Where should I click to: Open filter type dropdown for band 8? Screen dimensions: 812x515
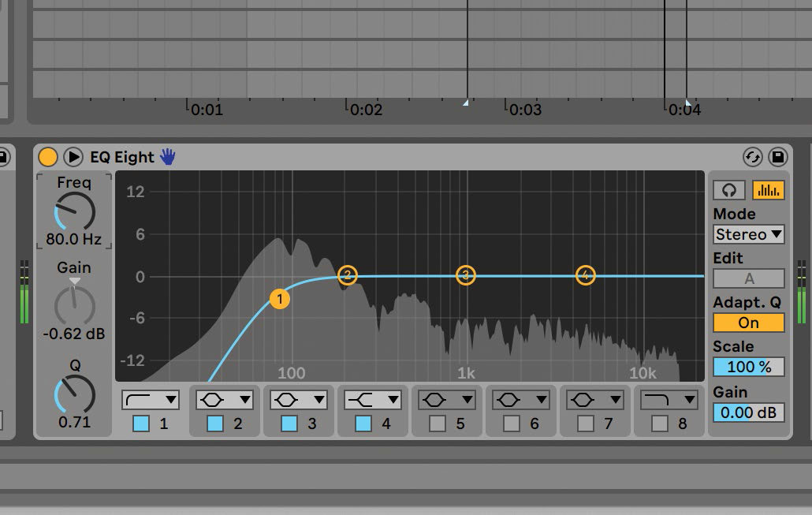(669, 400)
